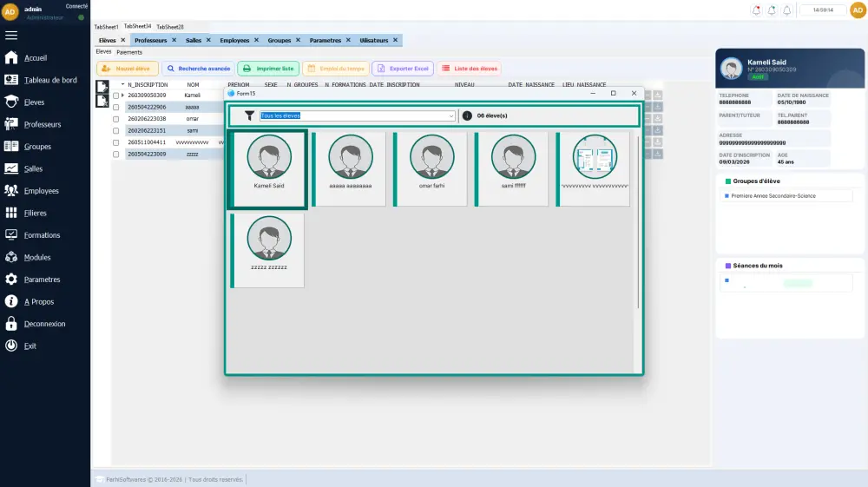This screenshot has height=487, width=868.
Task: Open the hamburger menu in sidebar
Action: (x=11, y=36)
